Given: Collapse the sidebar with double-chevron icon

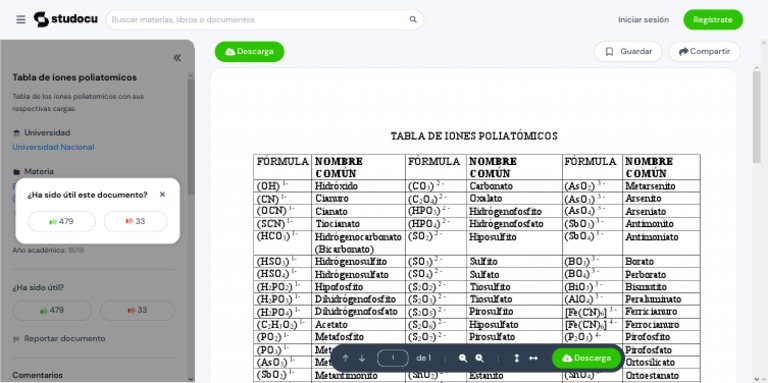Looking at the screenshot, I should pyautogui.click(x=177, y=58).
